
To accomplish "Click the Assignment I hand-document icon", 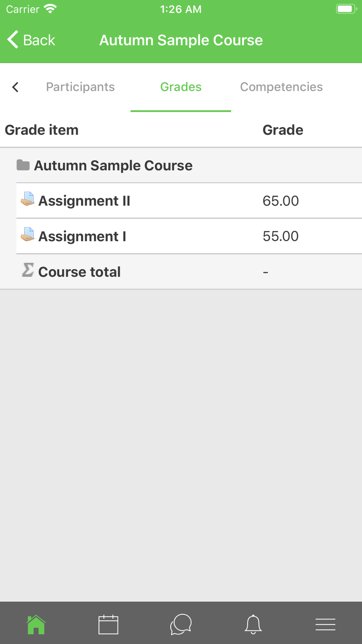I will [28, 235].
